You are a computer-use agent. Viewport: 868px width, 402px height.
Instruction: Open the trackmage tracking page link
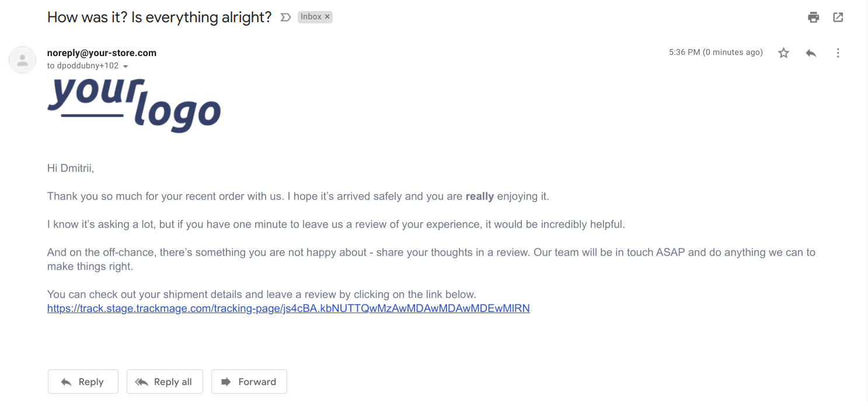288,309
